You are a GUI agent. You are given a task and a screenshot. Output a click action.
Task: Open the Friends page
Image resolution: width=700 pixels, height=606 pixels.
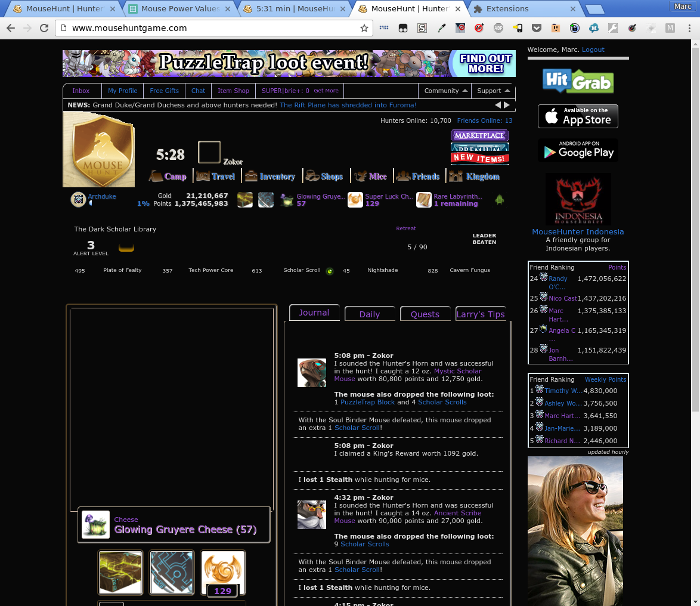418,177
